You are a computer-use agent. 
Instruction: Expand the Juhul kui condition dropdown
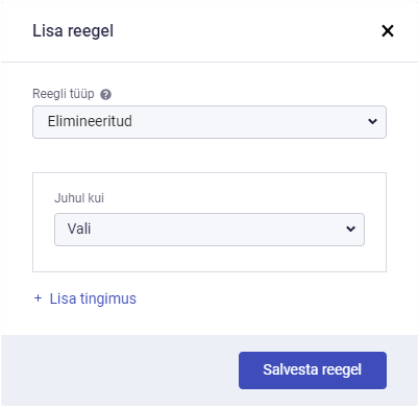209,230
